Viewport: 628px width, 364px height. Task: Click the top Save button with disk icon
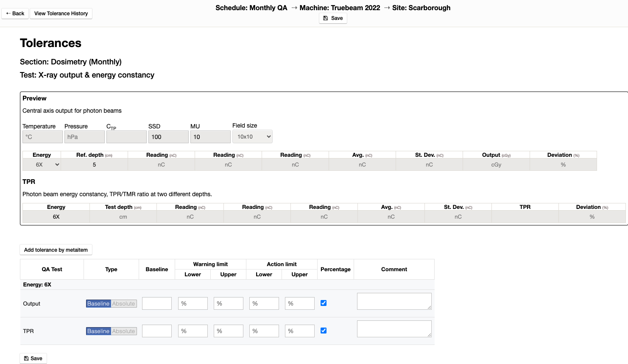333,18
